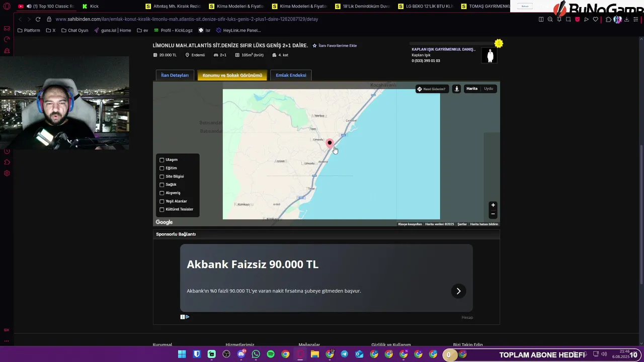Screen dimensions: 644x362
Task: Click the send/flow arrow icon in toolbar
Action: [586, 19]
